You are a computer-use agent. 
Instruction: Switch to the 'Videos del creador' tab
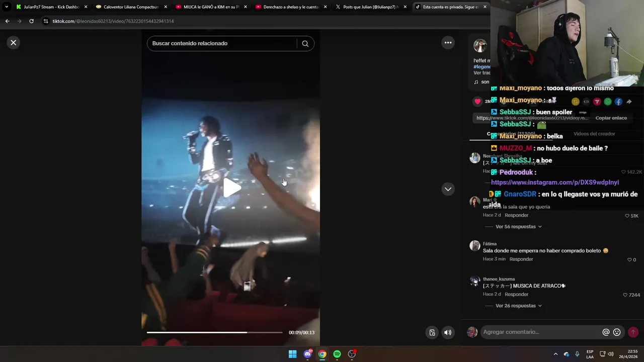[x=594, y=134]
